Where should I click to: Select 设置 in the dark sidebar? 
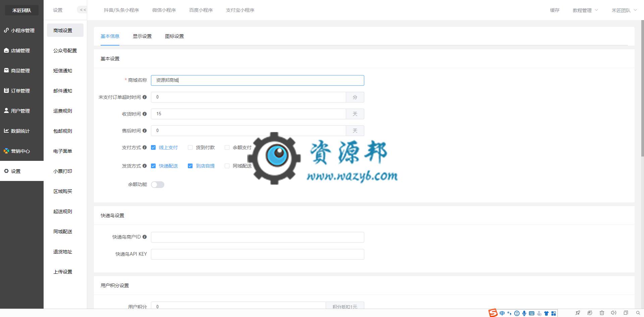click(x=22, y=171)
